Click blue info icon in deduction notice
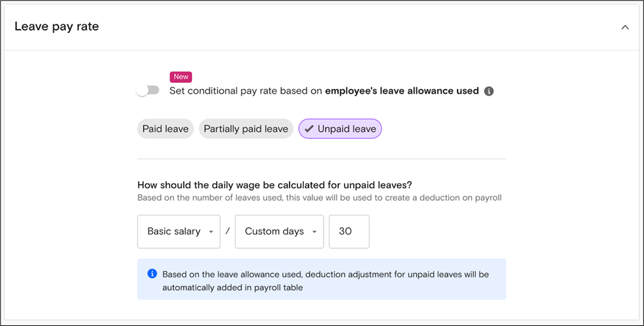The image size is (644, 326). [152, 273]
